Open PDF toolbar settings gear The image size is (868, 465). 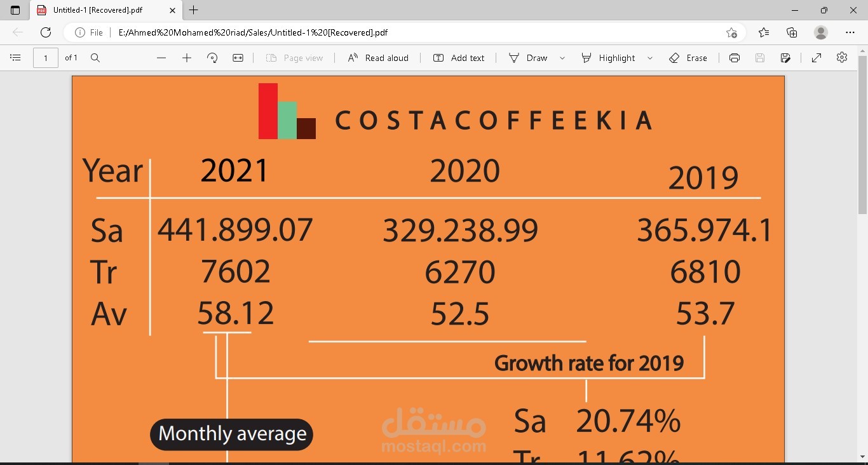click(x=842, y=58)
